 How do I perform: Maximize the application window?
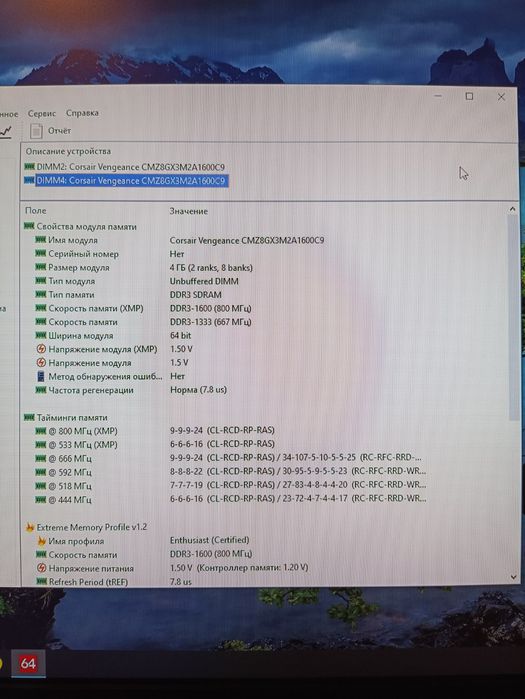[469, 96]
